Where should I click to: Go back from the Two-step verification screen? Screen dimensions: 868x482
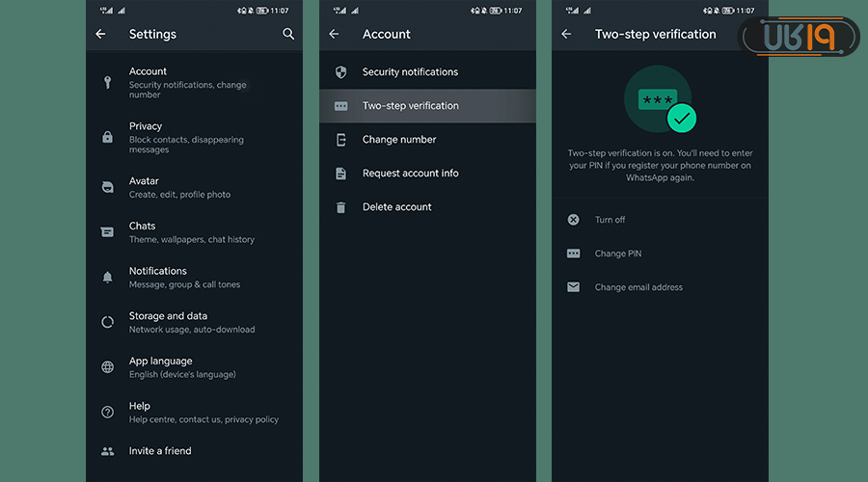click(566, 34)
